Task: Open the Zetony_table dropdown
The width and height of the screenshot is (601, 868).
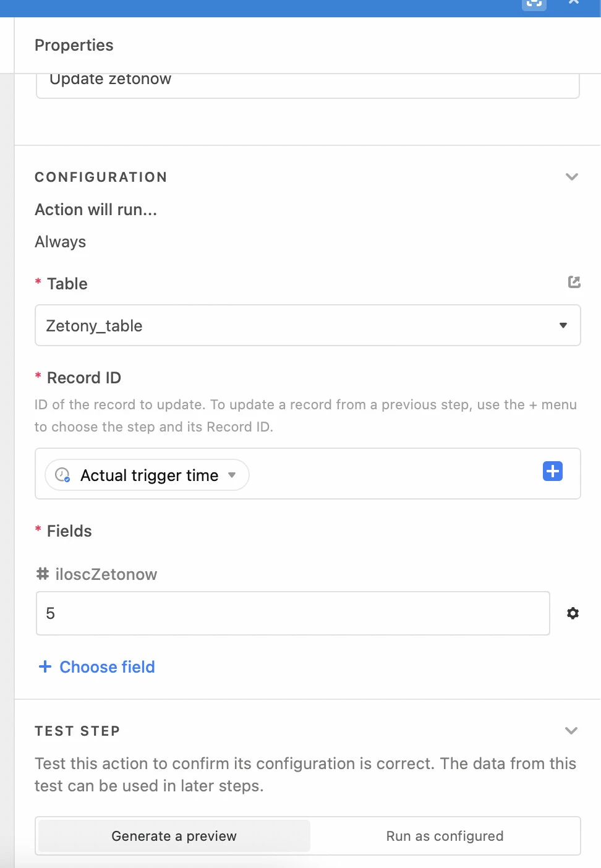Action: [308, 325]
